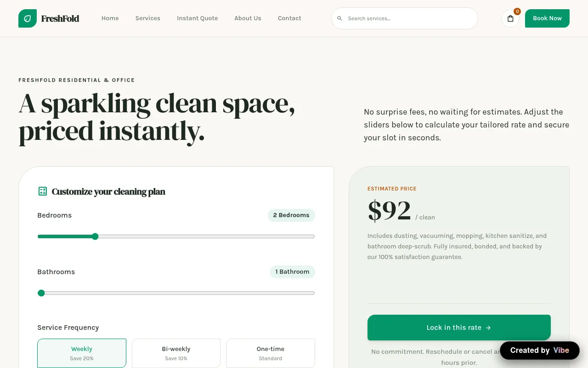Choose the Bi-weekly frequency option
Screen dimensions: 588x368
176,353
